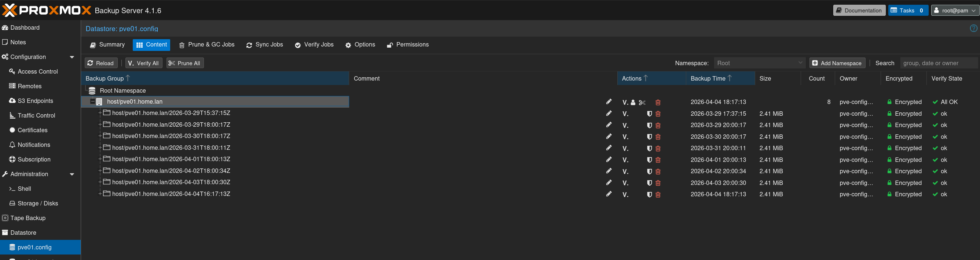The image size is (980, 260).
Task: Toggle protection shield on snapshot 2026-04-03T18:00:30Z
Action: pyautogui.click(x=650, y=183)
